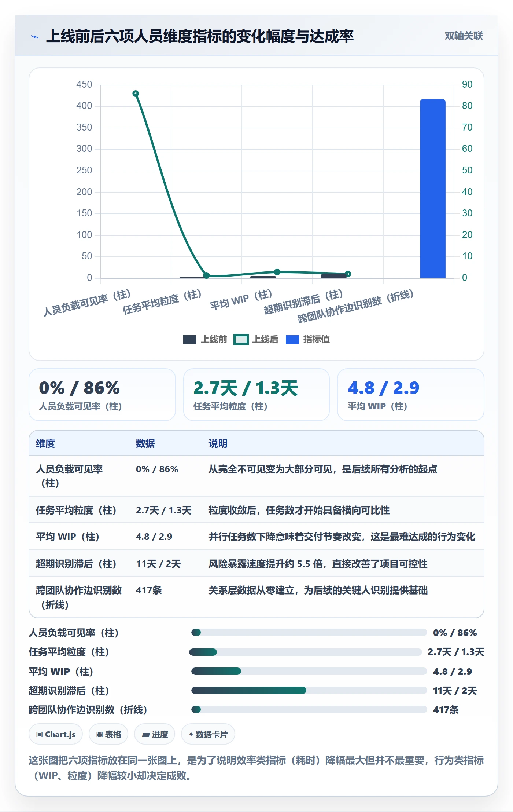Click progress value 11天 / 2天 at right
Viewport: 513px width, 812px height.
(x=455, y=691)
